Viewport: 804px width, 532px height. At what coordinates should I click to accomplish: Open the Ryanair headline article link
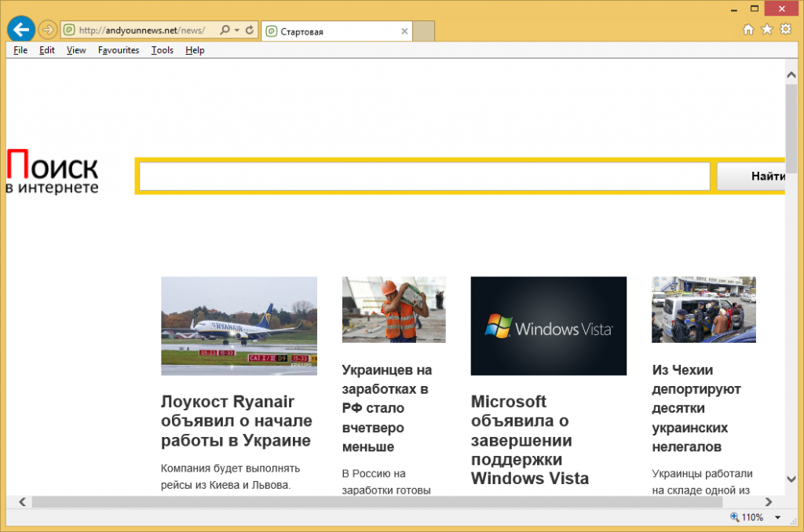236,421
